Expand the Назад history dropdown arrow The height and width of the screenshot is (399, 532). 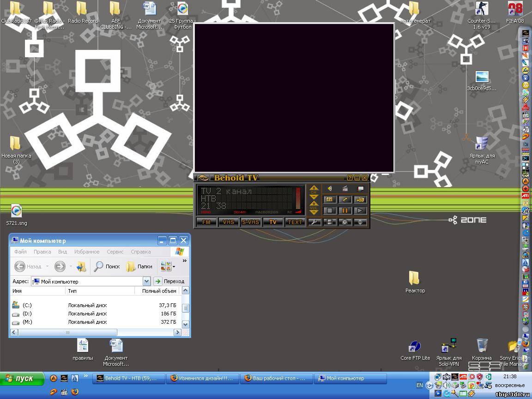[x=47, y=266]
